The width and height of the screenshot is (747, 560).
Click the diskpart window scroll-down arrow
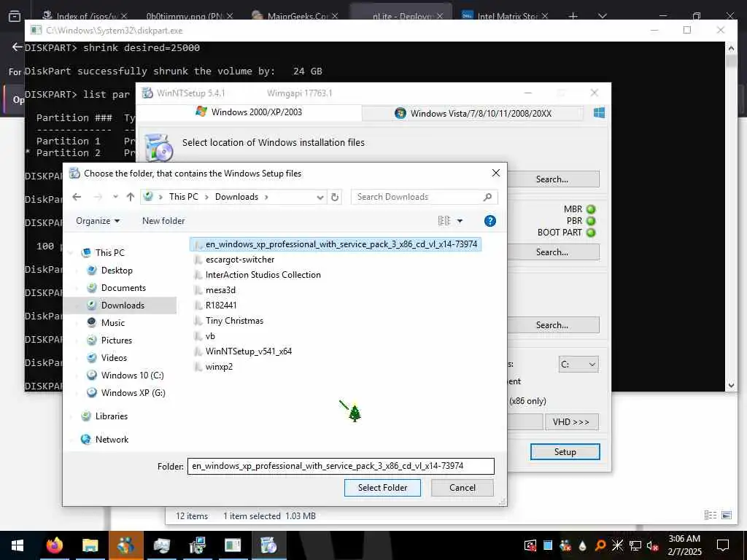[731, 385]
